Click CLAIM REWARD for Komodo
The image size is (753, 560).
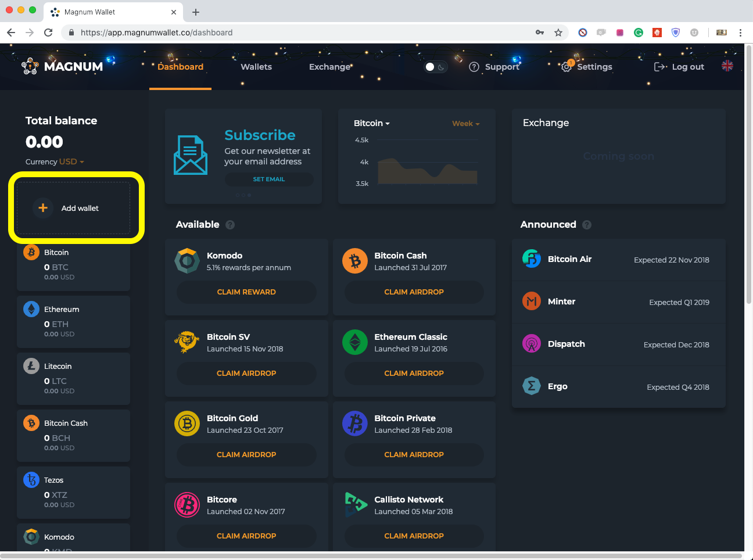pyautogui.click(x=246, y=292)
